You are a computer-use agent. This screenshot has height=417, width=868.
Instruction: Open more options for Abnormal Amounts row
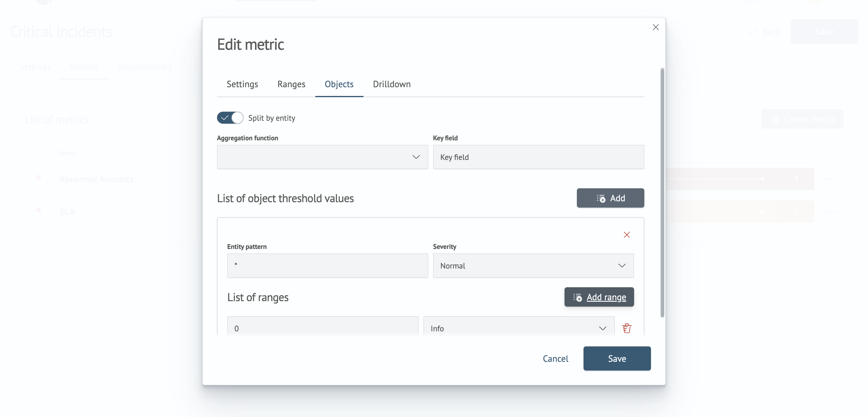[x=831, y=179]
